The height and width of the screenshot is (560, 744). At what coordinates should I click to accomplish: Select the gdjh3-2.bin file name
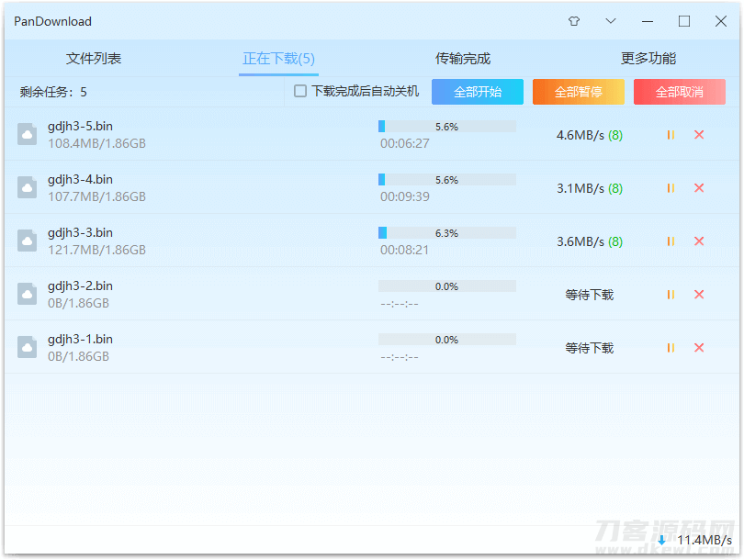tap(80, 286)
